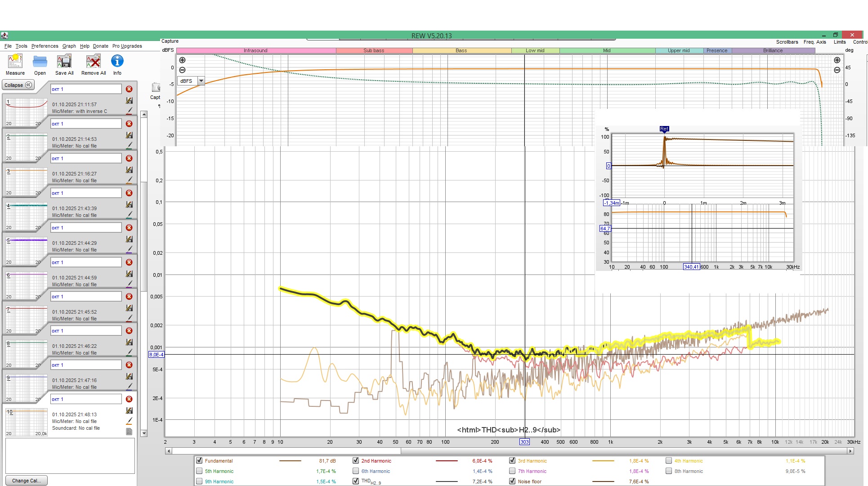Click the 2nd Harmonic red color line
Screen dimensions: 868x486
tap(446, 461)
